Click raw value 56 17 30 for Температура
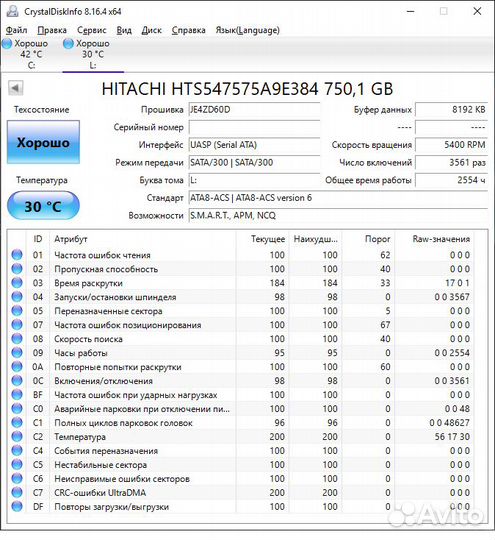 point(452,437)
